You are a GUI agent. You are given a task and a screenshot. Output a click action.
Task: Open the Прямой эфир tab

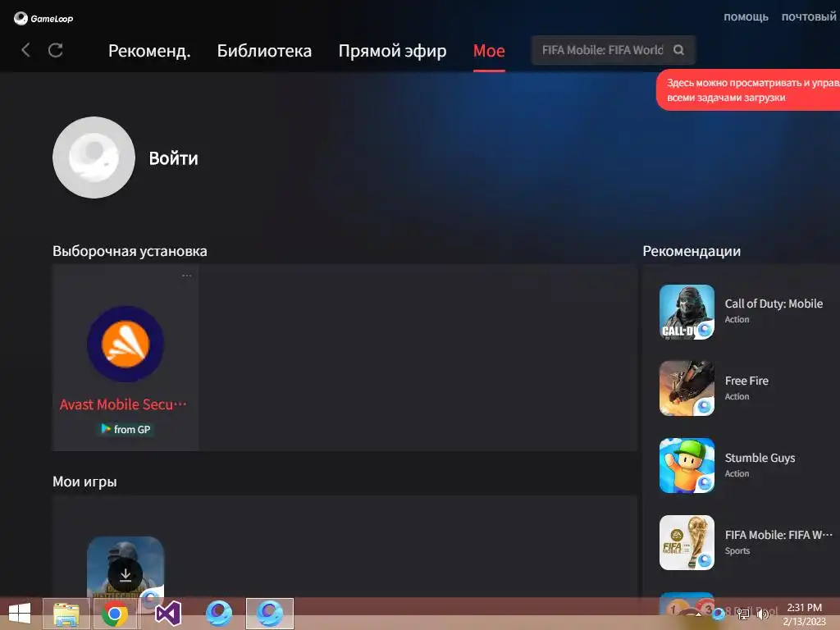392,51
